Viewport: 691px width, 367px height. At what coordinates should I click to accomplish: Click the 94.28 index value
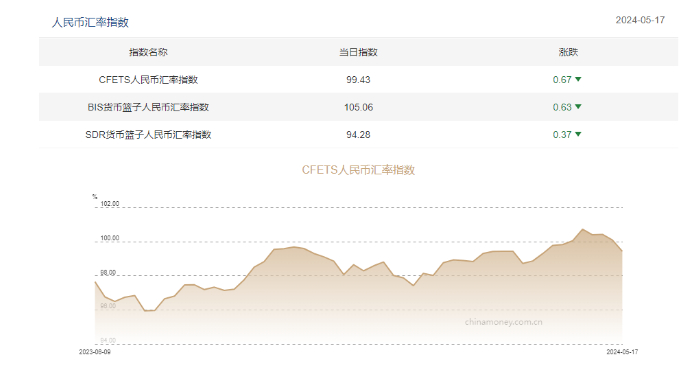coord(358,135)
